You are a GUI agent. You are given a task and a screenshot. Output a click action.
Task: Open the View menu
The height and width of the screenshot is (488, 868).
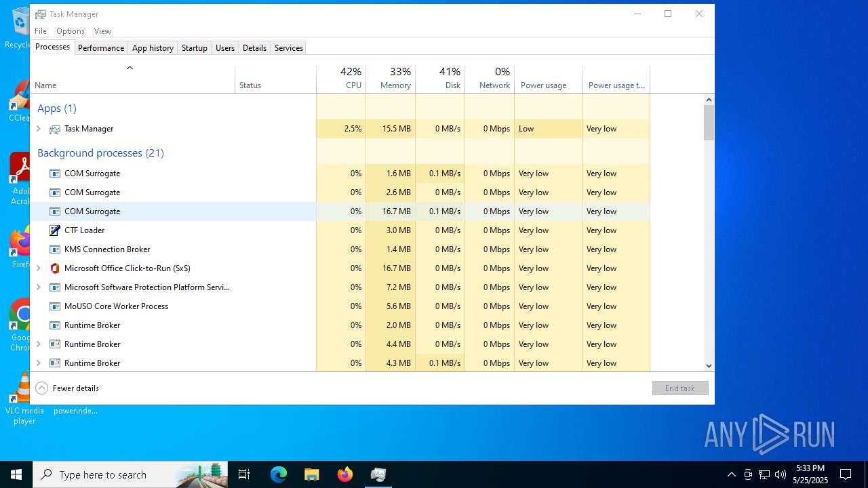[102, 31]
